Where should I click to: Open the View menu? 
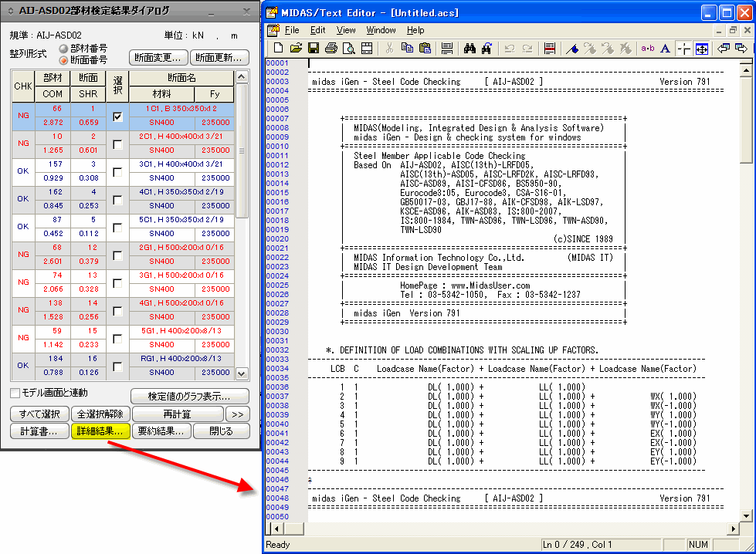tap(346, 30)
